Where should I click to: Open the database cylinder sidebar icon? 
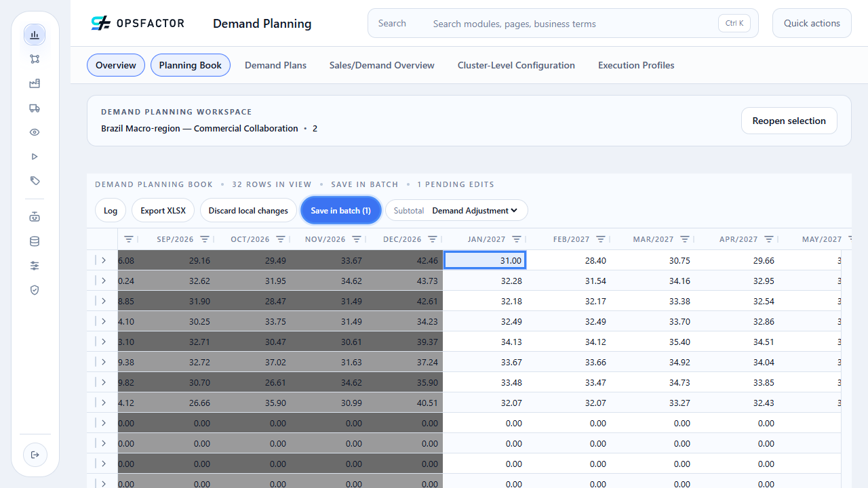pos(35,241)
